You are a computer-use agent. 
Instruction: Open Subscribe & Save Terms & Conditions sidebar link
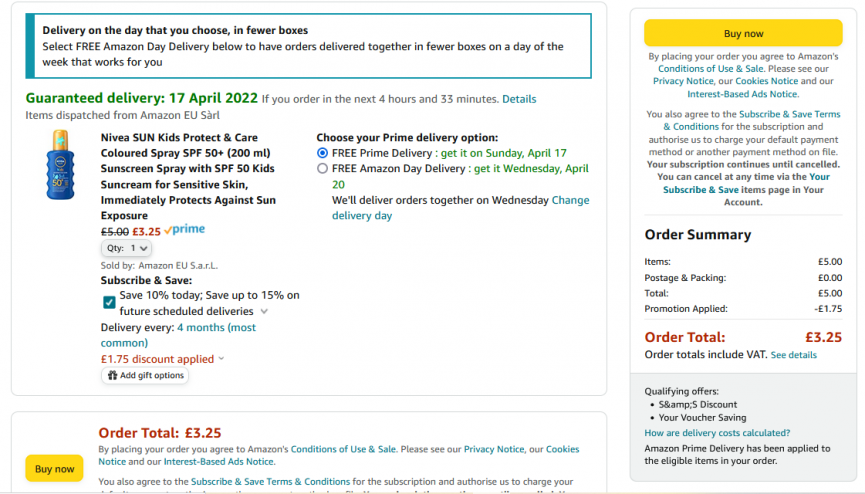pyautogui.click(x=752, y=120)
